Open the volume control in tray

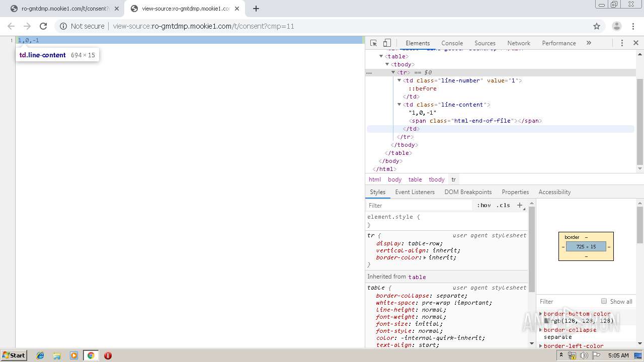point(584,355)
